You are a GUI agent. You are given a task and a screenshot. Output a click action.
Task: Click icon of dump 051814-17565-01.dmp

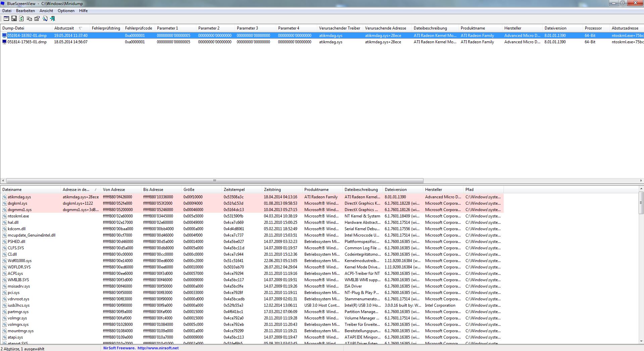4,42
